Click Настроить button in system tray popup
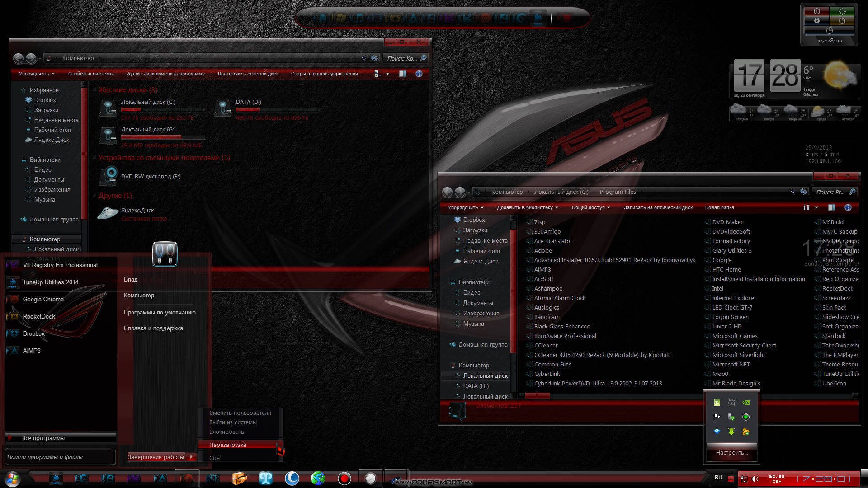Image resolution: width=868 pixels, height=488 pixels. click(731, 452)
